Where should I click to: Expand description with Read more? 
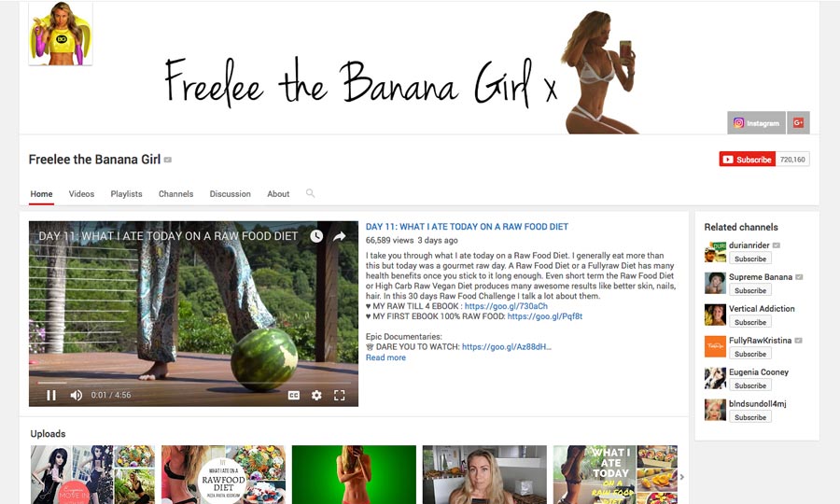(x=385, y=357)
